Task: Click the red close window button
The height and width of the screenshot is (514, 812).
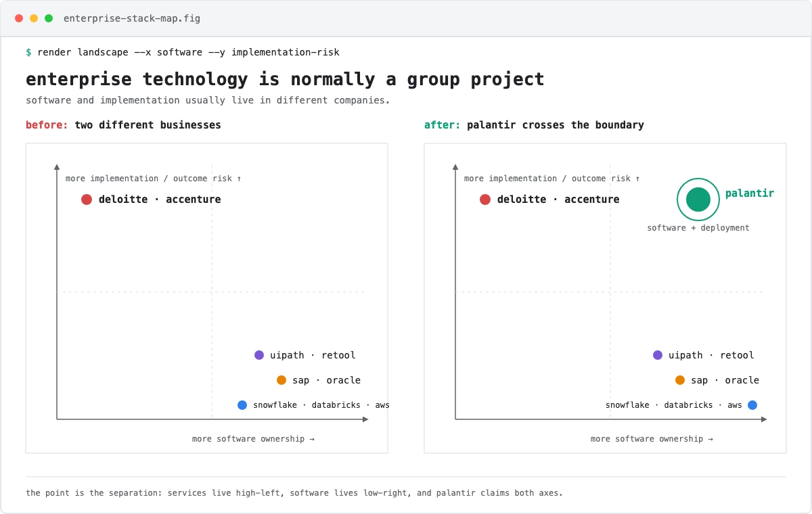Action: (19, 18)
